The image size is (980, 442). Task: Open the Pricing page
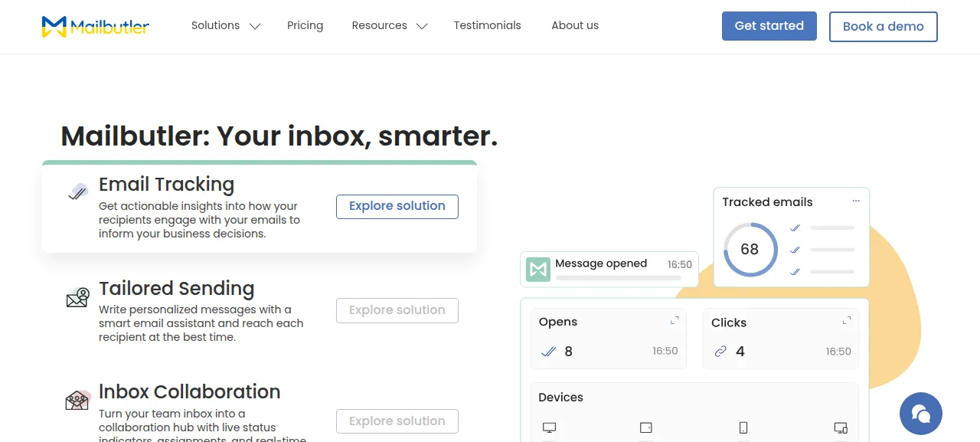[305, 25]
